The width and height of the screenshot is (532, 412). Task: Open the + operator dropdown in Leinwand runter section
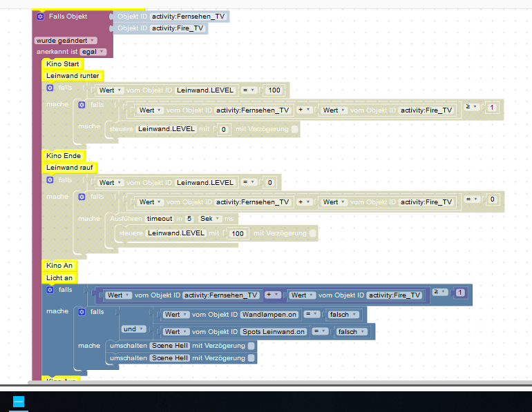click(304, 110)
